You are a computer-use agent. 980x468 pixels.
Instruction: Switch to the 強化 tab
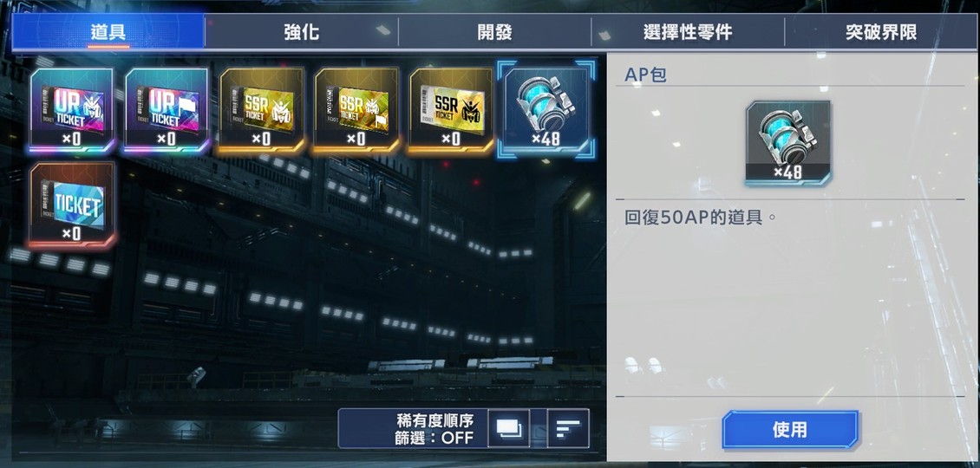[x=301, y=32]
